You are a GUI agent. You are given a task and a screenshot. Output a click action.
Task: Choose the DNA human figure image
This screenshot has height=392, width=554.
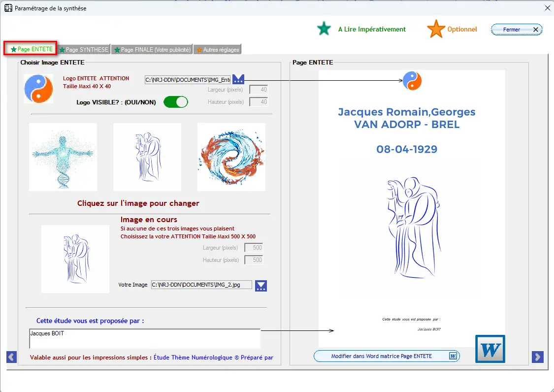[63, 157]
